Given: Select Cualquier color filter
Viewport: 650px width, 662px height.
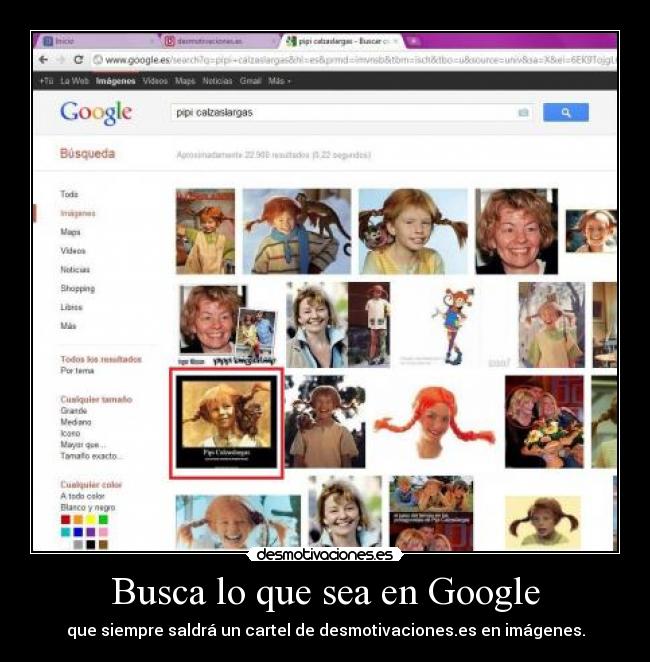Looking at the screenshot, I should click(x=91, y=484).
